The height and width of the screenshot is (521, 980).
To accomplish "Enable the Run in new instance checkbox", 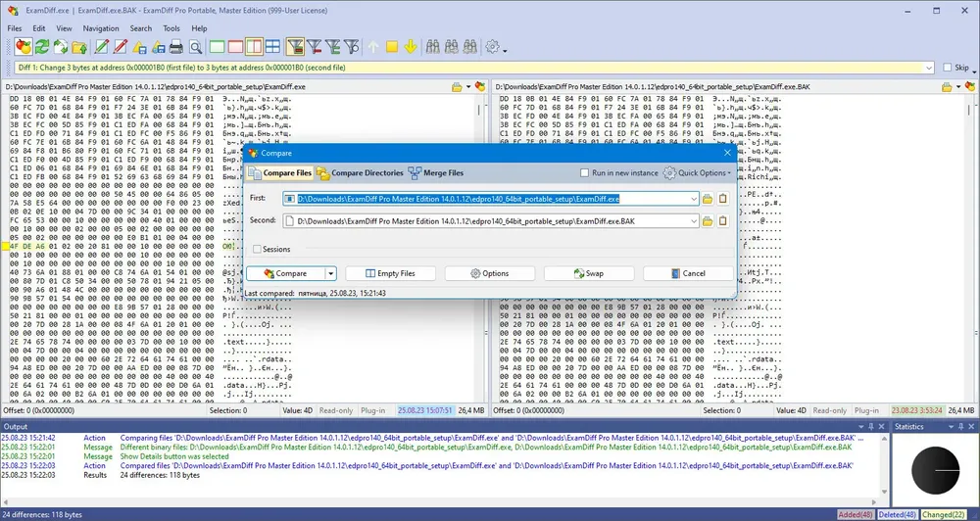I will (x=584, y=173).
